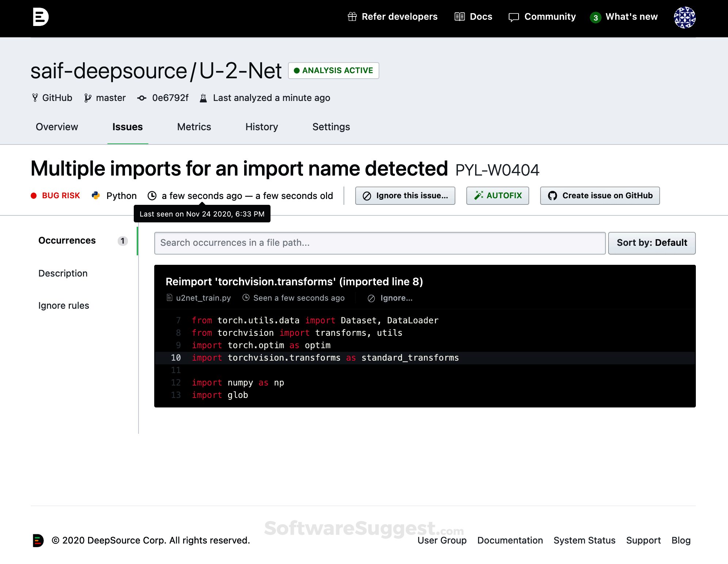This screenshot has height=564, width=728.
Task: Open the profile avatar menu
Action: (684, 17)
